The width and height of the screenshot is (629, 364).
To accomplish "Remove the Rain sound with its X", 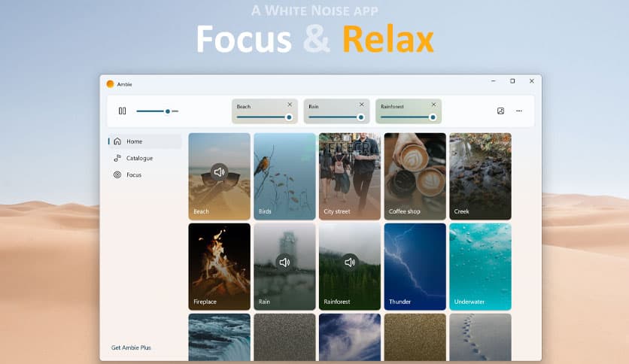I will 361,105.
